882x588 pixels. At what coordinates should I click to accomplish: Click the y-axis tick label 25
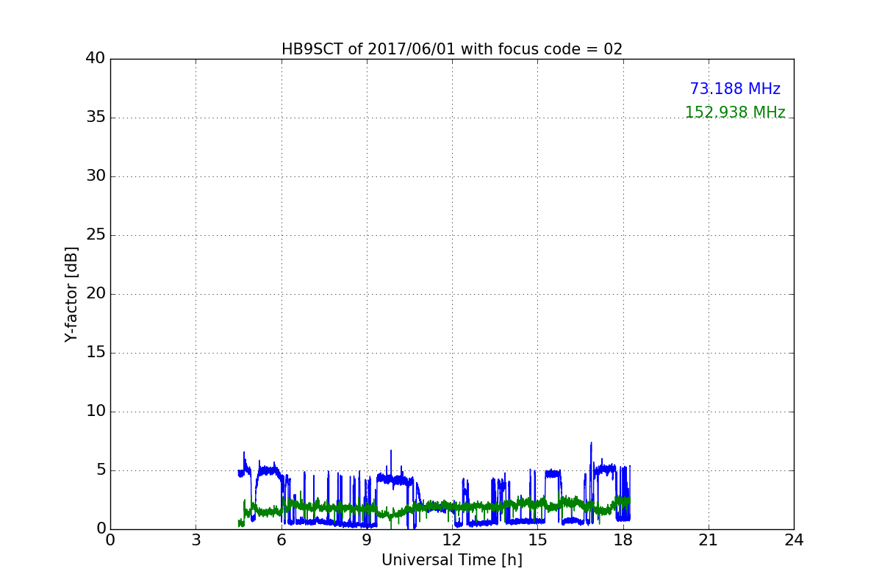(96, 235)
